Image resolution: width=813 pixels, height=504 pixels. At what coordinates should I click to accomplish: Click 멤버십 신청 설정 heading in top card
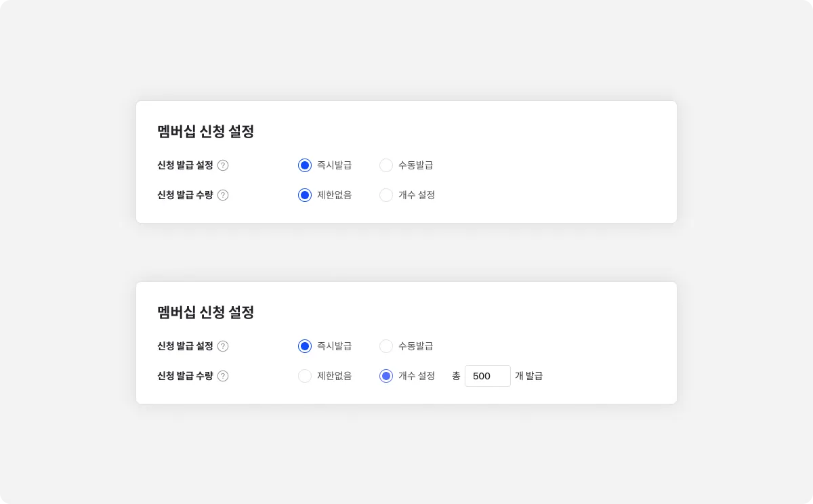(205, 131)
